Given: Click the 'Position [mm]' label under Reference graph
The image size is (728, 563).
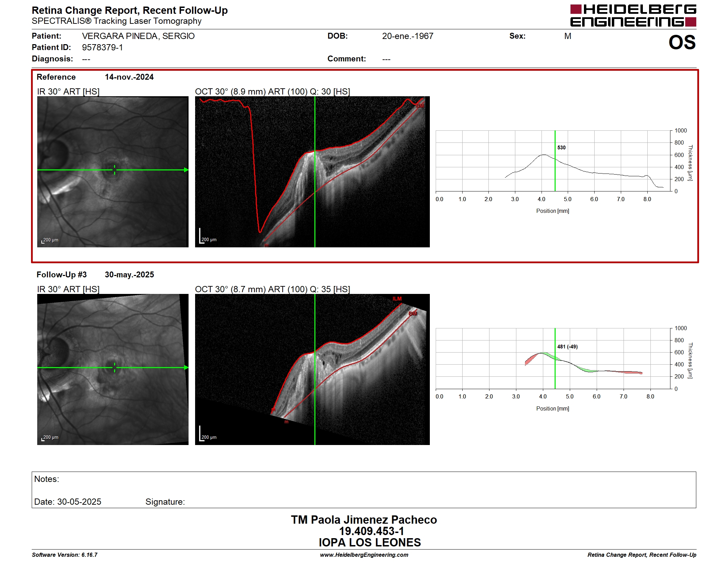Looking at the screenshot, I should click(553, 211).
